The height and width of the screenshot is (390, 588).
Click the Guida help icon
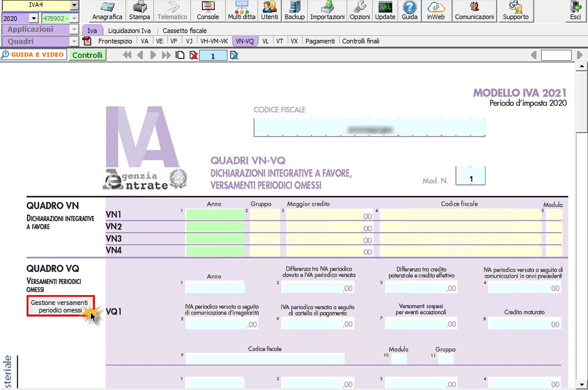[410, 11]
